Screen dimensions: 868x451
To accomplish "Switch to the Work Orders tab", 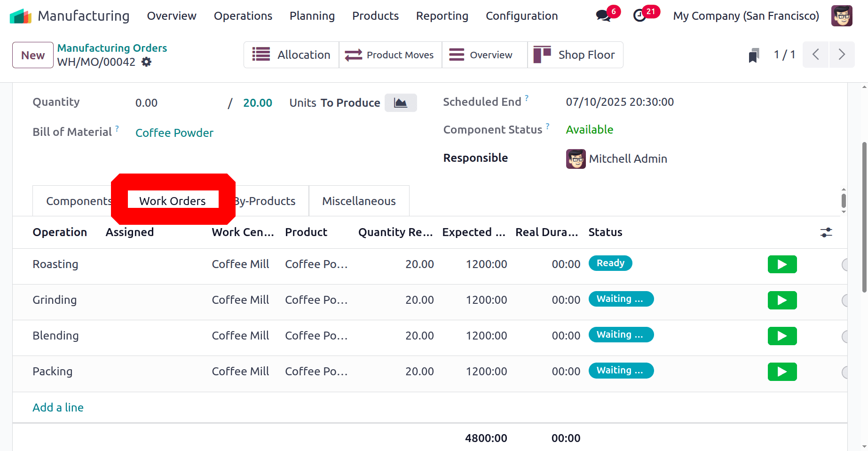I will [x=173, y=201].
